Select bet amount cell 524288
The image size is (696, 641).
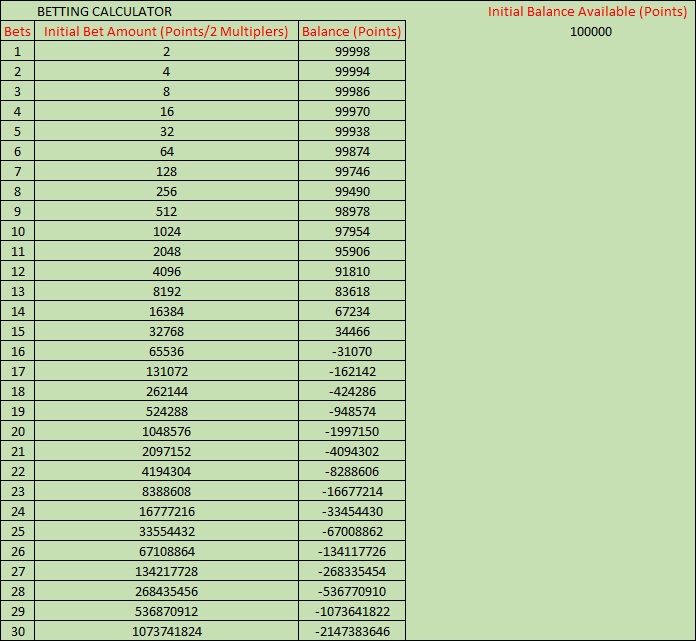point(166,411)
